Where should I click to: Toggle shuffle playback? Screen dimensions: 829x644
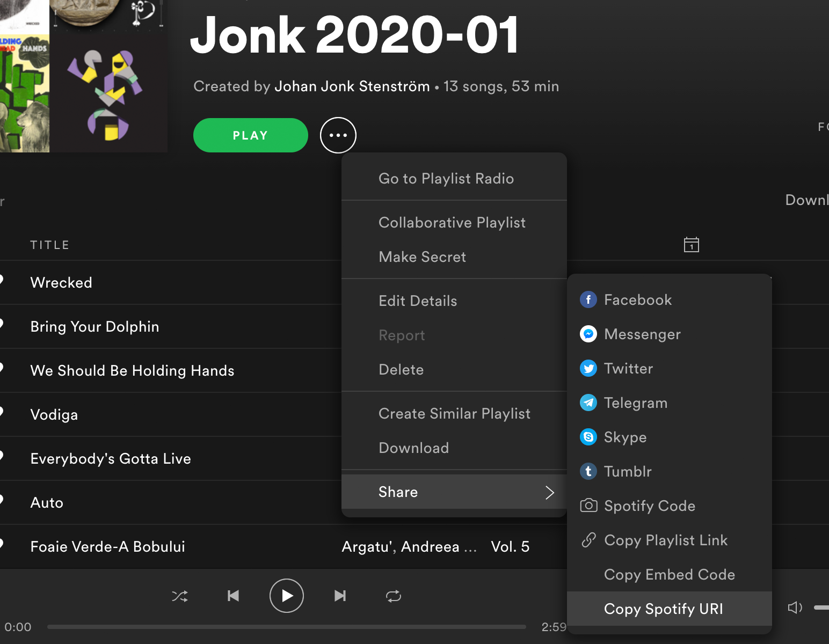pos(180,596)
